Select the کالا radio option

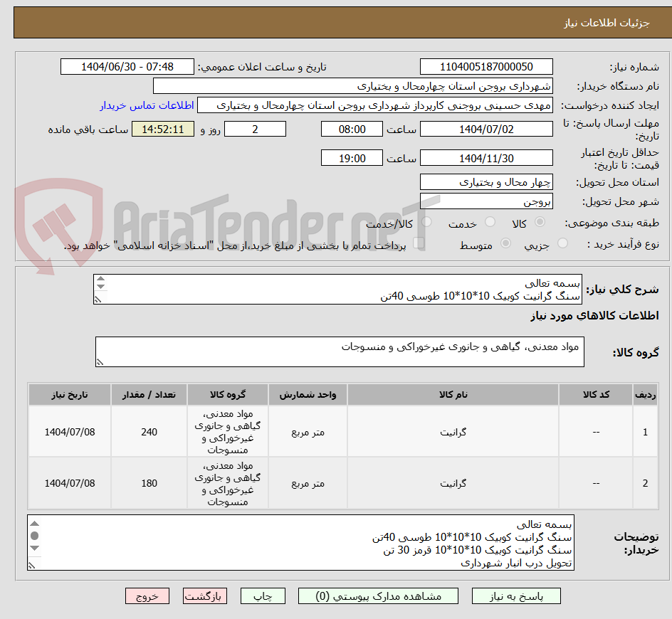(539, 222)
